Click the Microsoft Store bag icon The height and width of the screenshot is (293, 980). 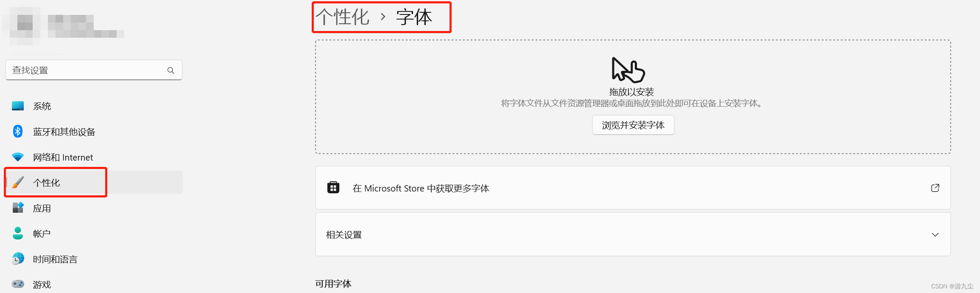(x=333, y=188)
